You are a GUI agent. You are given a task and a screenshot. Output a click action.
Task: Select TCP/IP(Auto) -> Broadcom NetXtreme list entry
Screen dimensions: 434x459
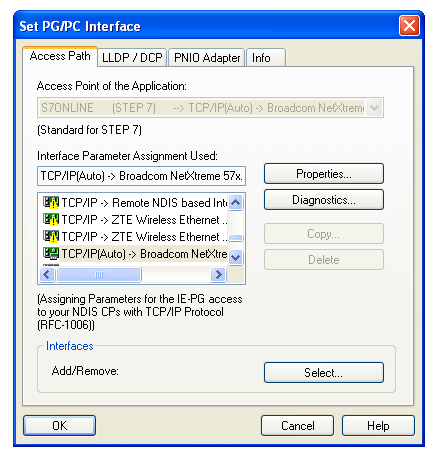[135, 254]
